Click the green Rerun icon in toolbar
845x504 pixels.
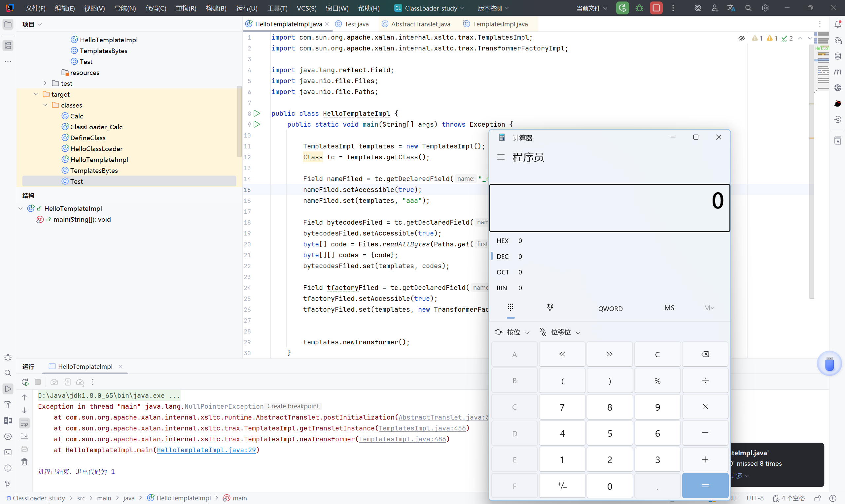coord(622,8)
